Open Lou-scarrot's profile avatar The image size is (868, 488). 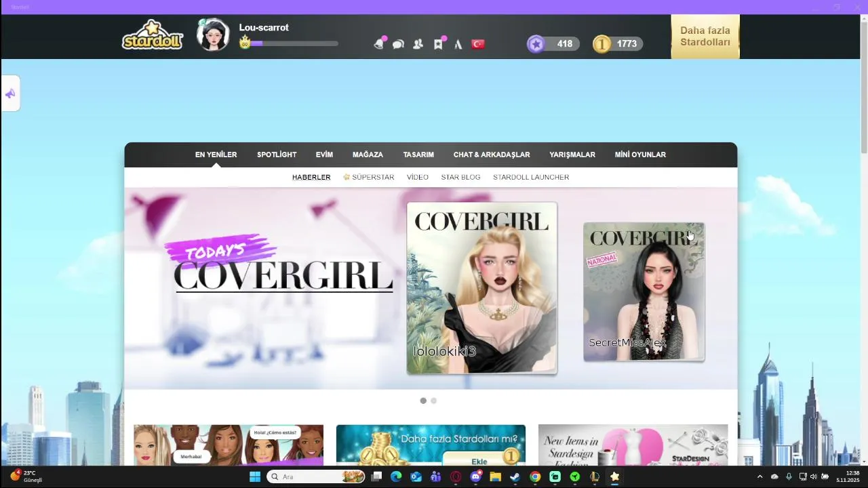pyautogui.click(x=213, y=35)
